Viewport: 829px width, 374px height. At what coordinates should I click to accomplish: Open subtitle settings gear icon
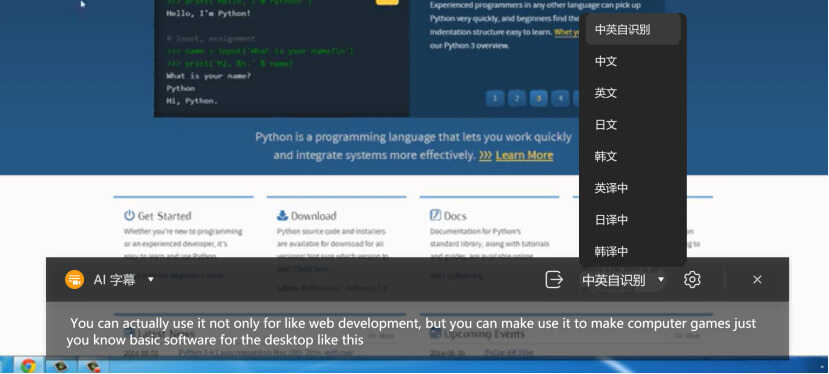click(692, 279)
